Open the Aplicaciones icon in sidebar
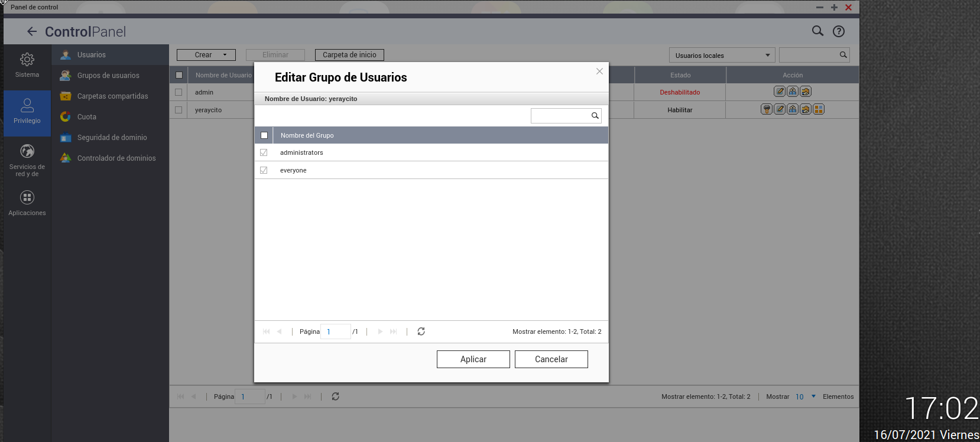This screenshot has height=442, width=980. (27, 197)
